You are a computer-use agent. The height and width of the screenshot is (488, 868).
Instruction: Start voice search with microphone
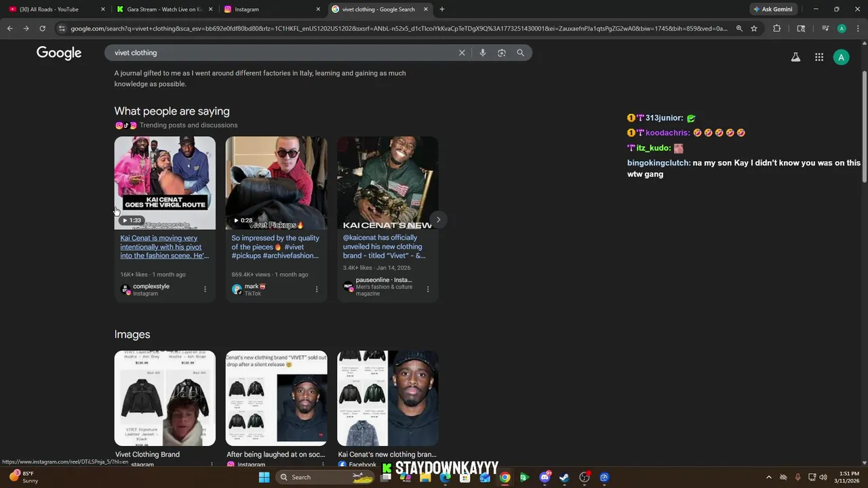click(482, 53)
